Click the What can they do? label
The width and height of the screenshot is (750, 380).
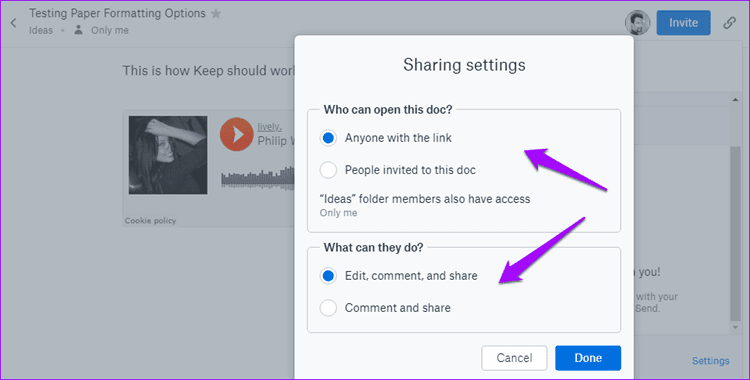click(373, 247)
